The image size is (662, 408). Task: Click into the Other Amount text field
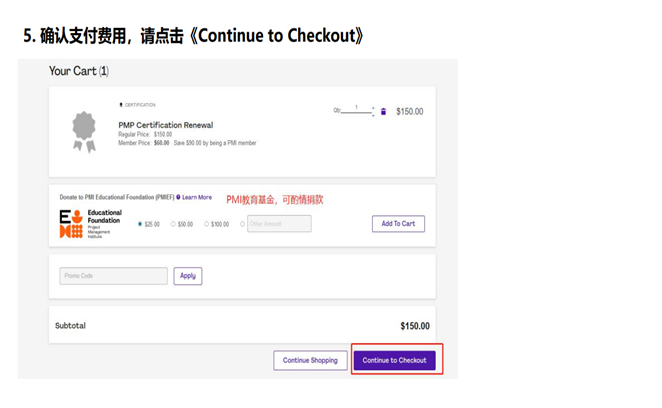click(x=279, y=224)
